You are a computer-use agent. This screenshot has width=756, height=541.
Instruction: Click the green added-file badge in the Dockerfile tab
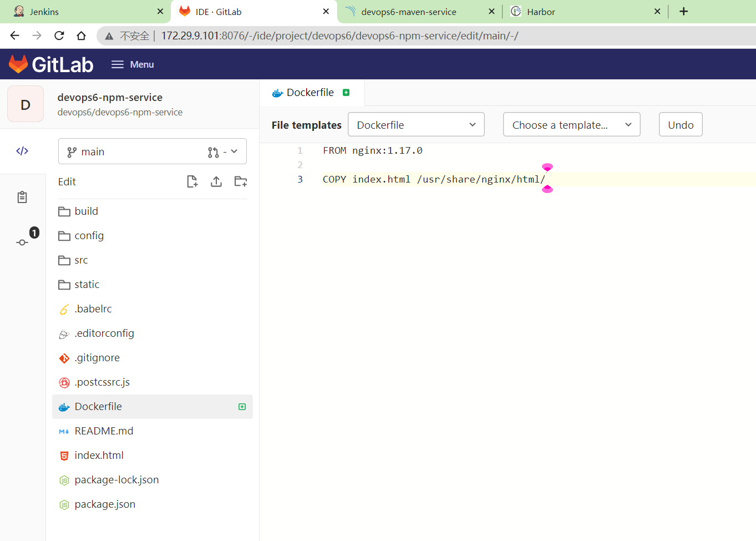(x=346, y=93)
